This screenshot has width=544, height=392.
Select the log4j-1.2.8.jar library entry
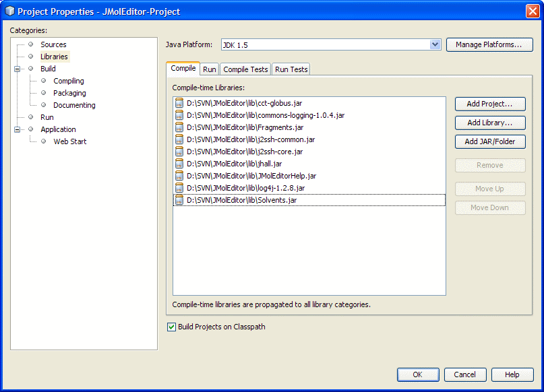tap(309, 188)
